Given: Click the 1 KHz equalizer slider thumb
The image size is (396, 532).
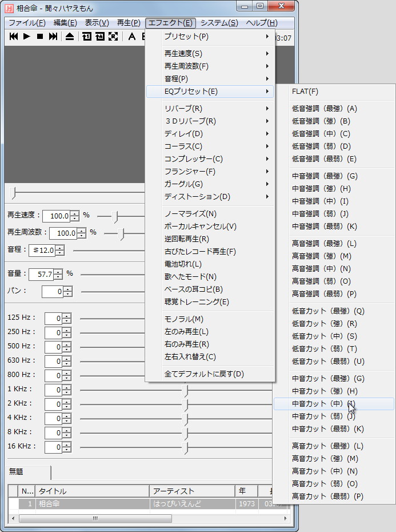Looking at the screenshot, I should point(185,391).
